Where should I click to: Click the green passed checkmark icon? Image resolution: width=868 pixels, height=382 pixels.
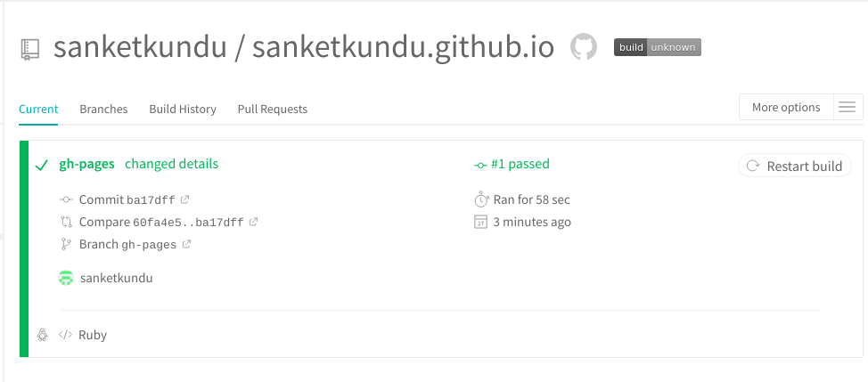(41, 165)
